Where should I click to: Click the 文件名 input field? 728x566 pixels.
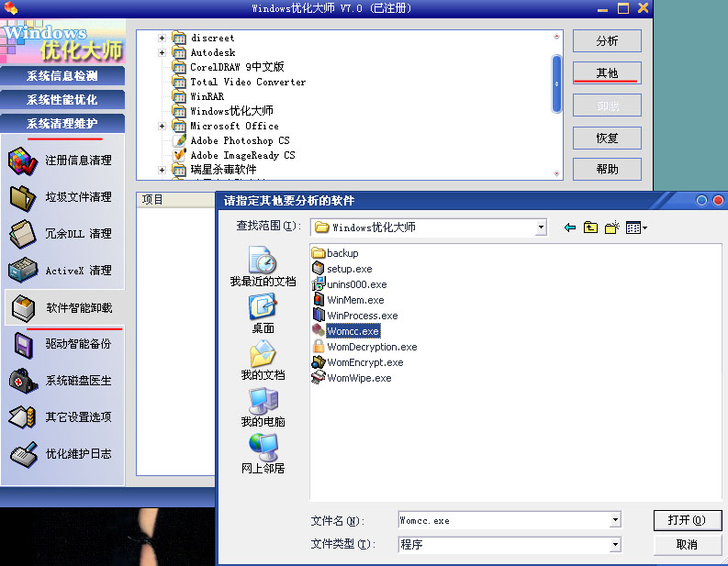click(x=504, y=520)
